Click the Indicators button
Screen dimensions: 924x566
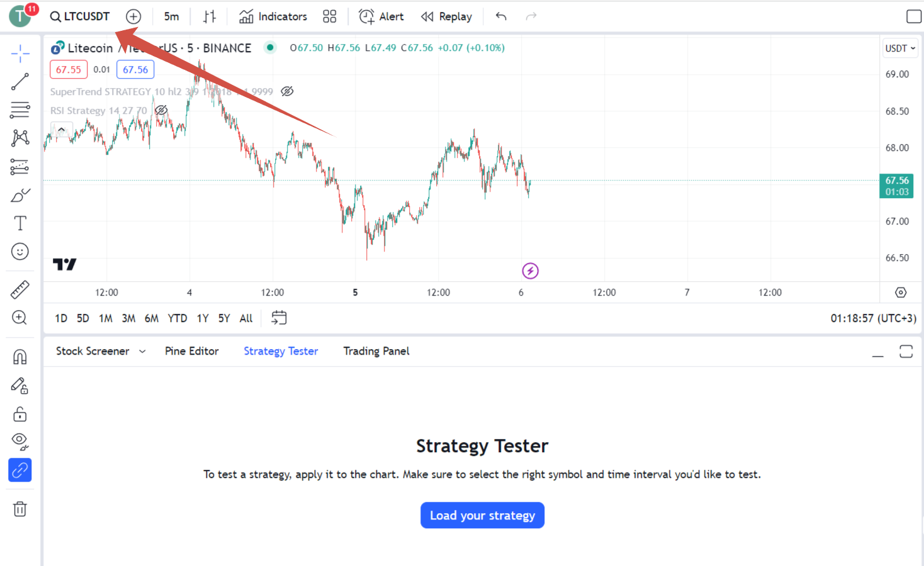pos(273,16)
